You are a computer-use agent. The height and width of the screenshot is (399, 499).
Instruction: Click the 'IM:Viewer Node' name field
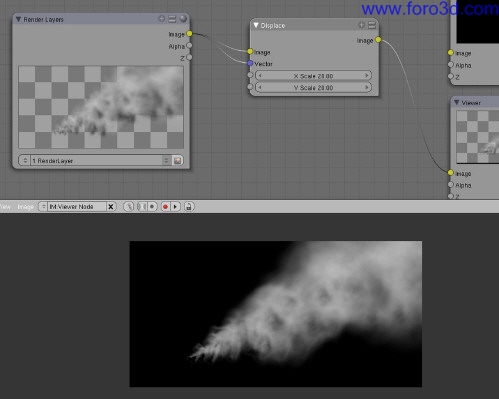tap(77, 207)
